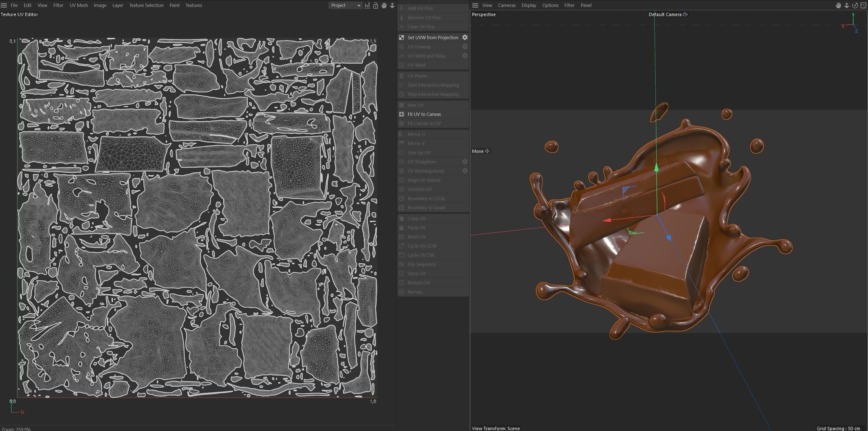
Task: Open the Image menu
Action: (x=100, y=5)
